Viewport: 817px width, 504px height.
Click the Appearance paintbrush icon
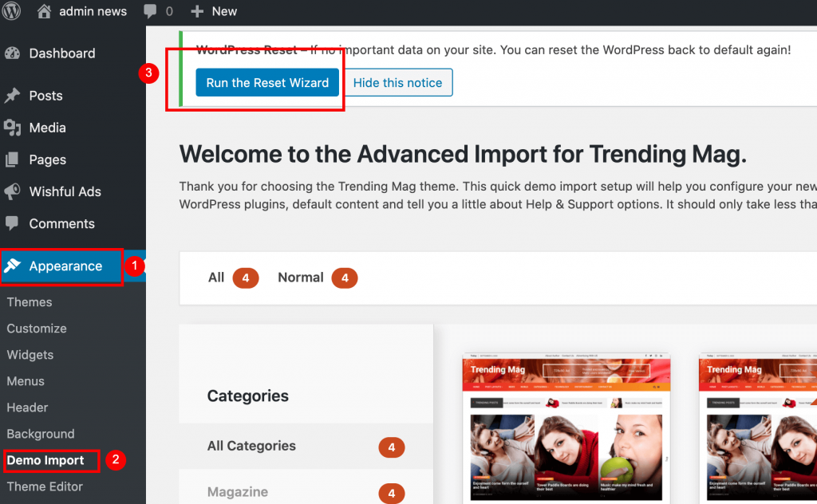tap(13, 266)
